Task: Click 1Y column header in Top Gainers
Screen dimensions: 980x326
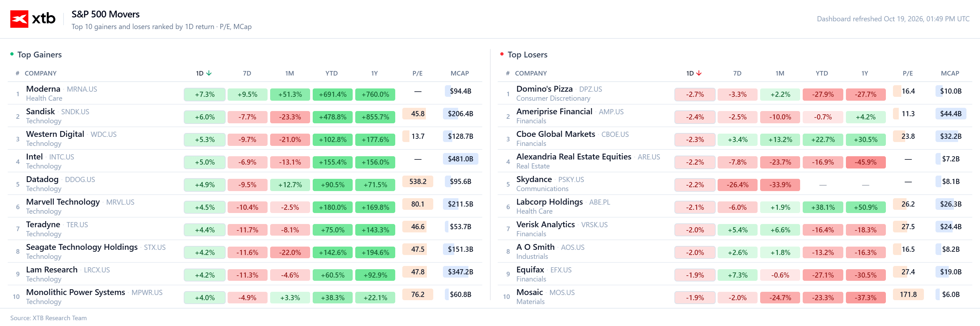Action: (x=374, y=73)
